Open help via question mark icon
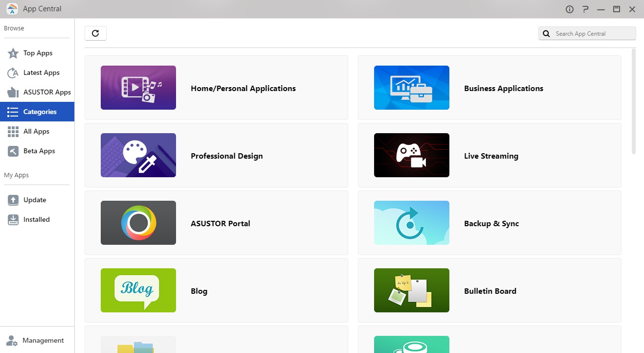Viewport: 644px width, 353px height. 585,9
